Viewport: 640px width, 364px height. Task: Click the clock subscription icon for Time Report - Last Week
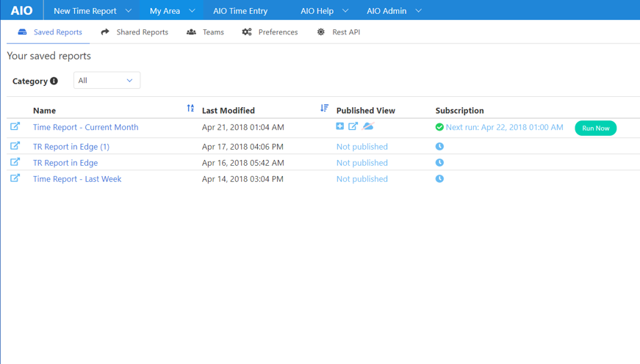[x=439, y=178]
